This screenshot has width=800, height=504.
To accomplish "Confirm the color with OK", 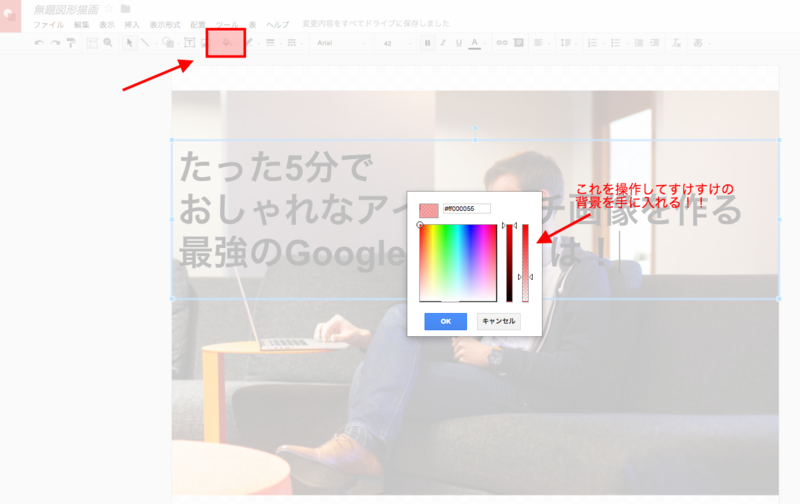I will click(x=445, y=321).
